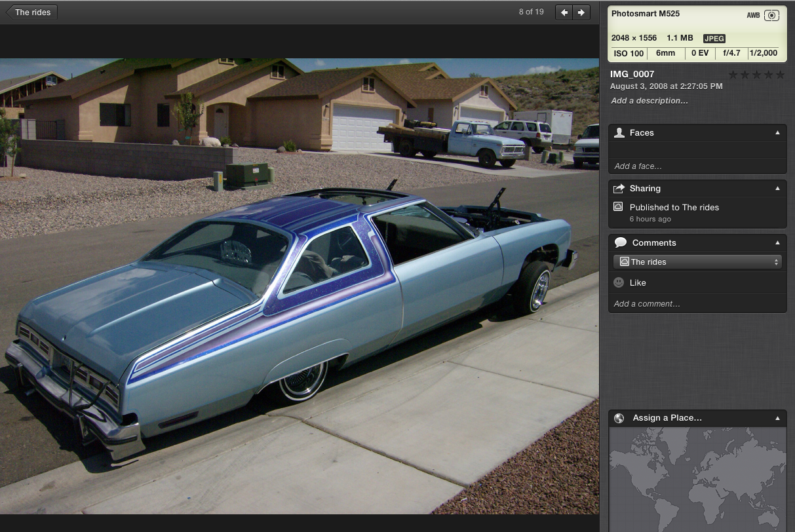Click the album icon beside Published to The rides
The image size is (795, 532).
618,207
